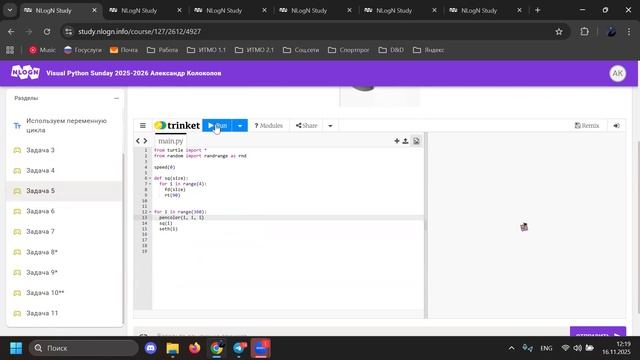Image resolution: width=640 pixels, height=360 pixels.
Task: Open the ИТМО 1.1 bookmark folder
Action: click(x=206, y=50)
